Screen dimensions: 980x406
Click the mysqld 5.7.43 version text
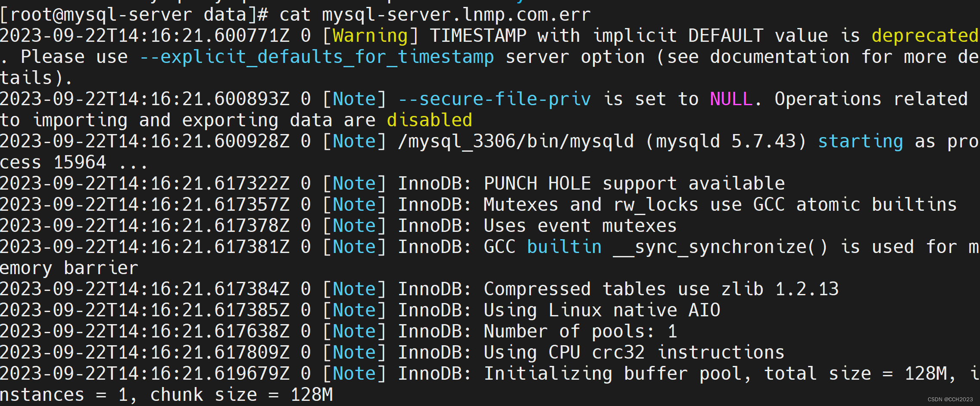(x=726, y=141)
